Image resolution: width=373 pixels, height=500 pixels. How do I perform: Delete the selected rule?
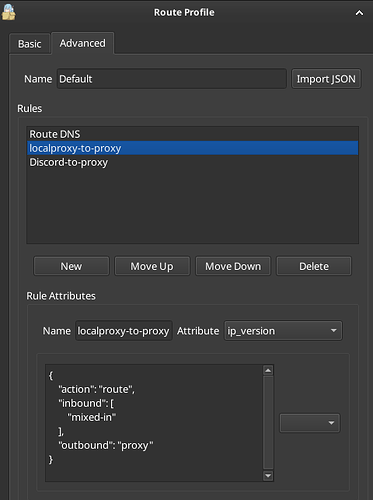coord(314,266)
